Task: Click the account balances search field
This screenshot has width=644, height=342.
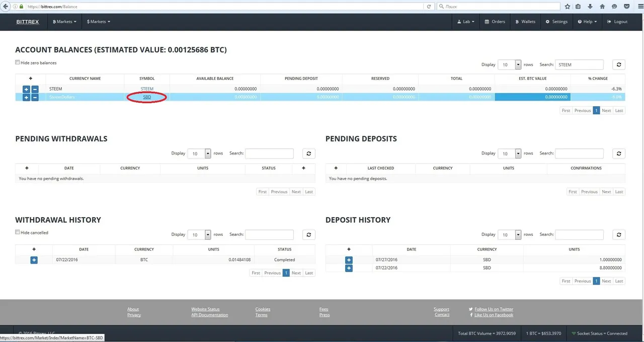Action: (579, 64)
